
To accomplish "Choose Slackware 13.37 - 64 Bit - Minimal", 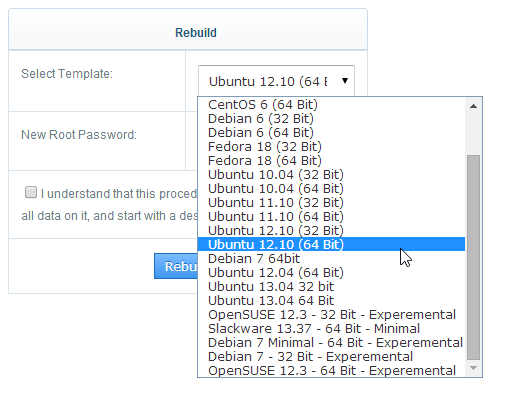I will coord(331,329).
